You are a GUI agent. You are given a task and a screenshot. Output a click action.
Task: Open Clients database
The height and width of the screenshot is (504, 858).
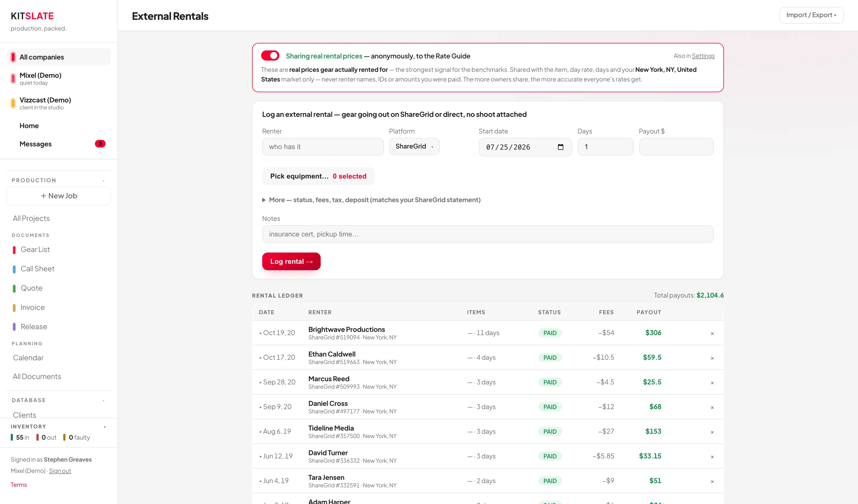pos(24,414)
